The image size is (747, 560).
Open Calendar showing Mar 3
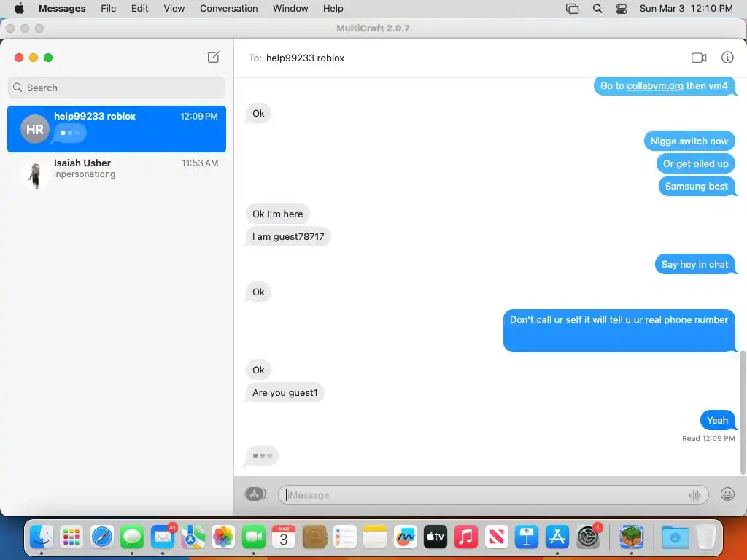point(284,537)
